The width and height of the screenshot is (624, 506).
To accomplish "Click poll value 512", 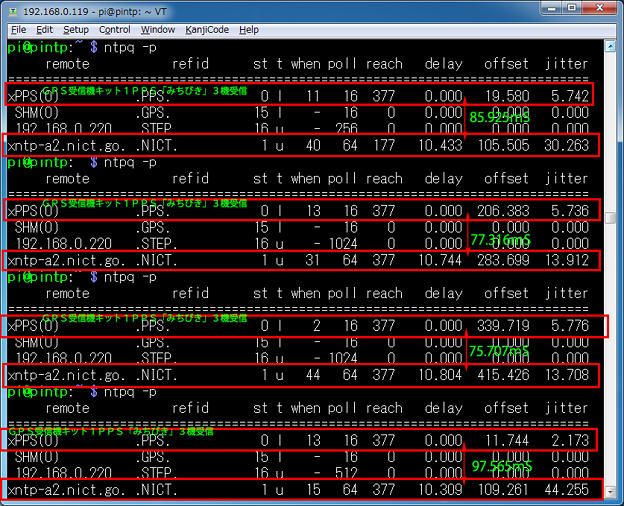I will [x=346, y=473].
